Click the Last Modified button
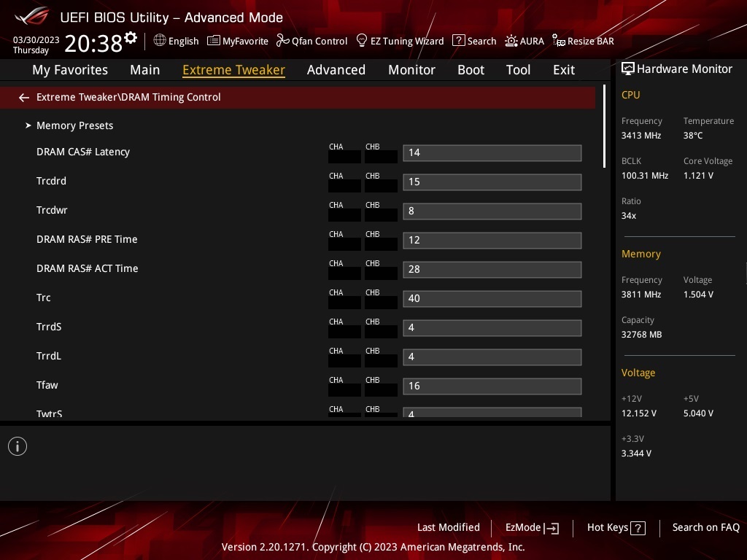This screenshot has height=560, width=747. tap(449, 528)
